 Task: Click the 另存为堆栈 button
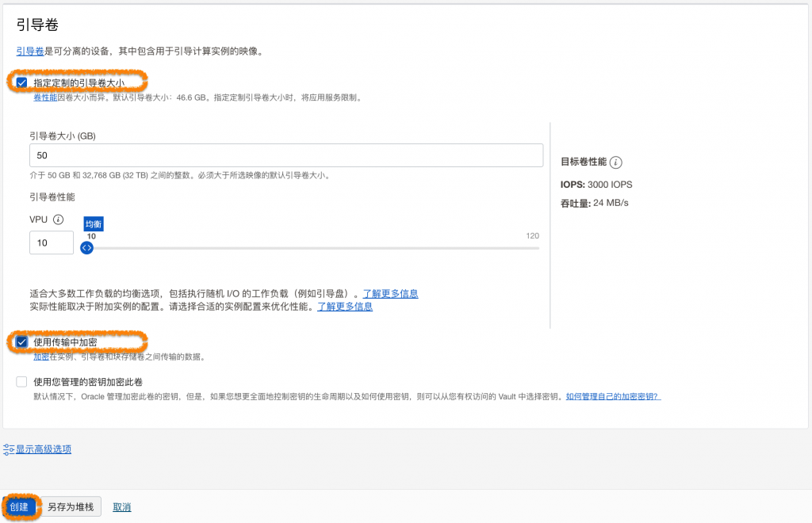[71, 507]
